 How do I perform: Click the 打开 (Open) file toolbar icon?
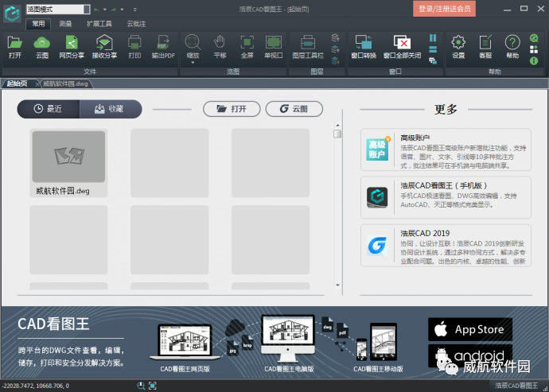[x=14, y=46]
